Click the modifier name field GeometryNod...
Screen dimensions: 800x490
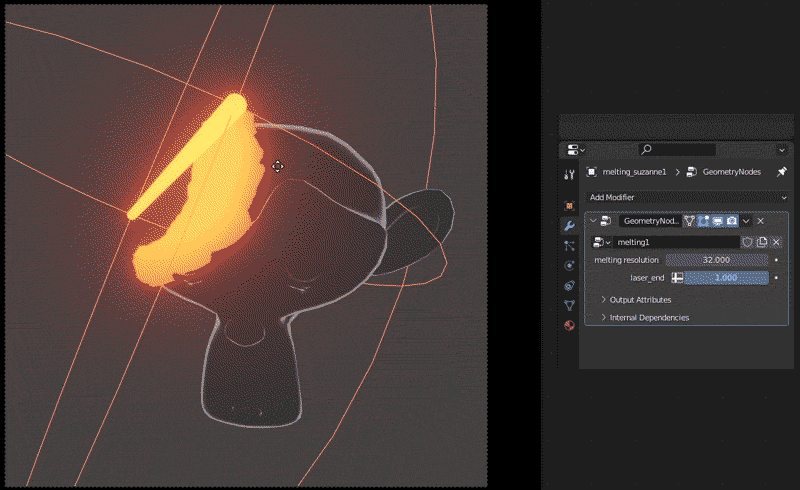(651, 221)
